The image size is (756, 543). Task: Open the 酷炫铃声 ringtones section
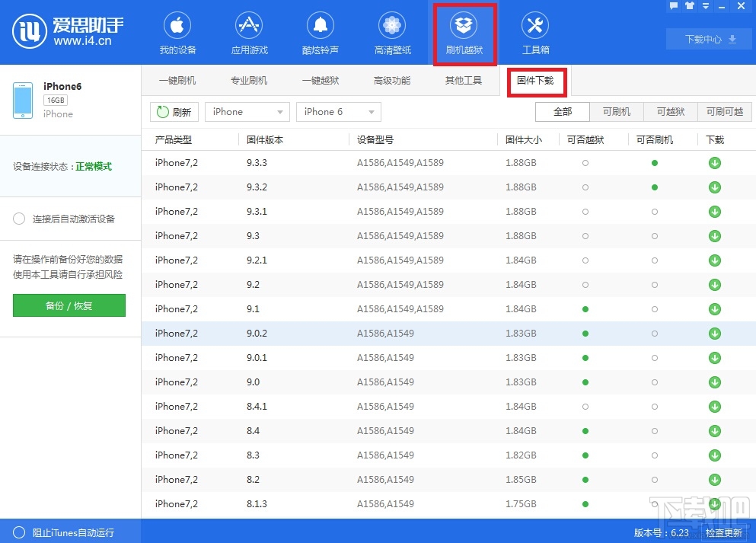point(320,32)
